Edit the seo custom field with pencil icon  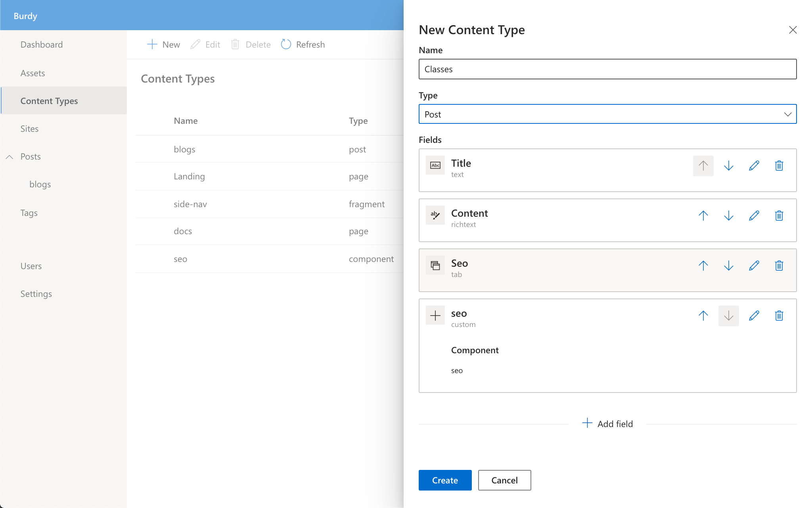754,316
